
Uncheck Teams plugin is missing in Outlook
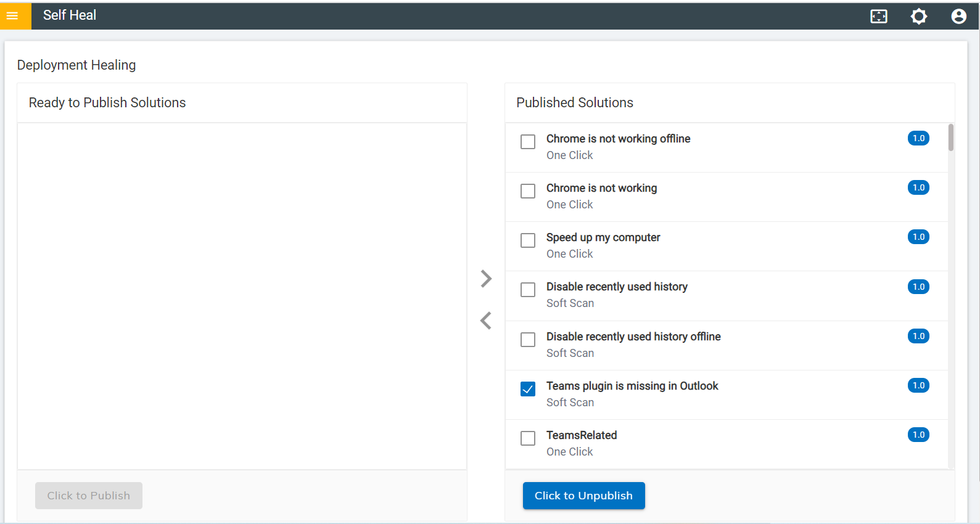tap(528, 389)
